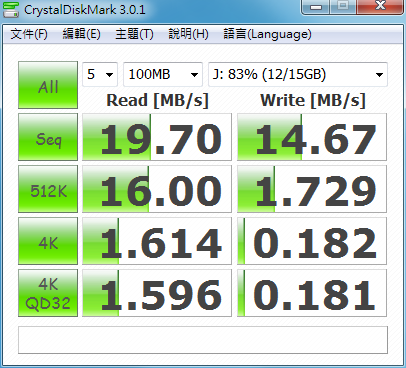Select the 4K read result 1.614
Viewport: 406px width, 368px height.
point(157,241)
